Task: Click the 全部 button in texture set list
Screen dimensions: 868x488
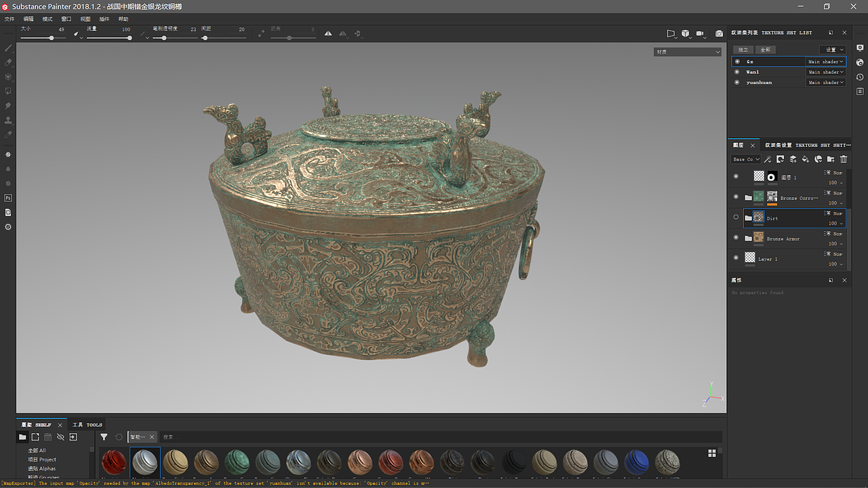Action: [765, 49]
